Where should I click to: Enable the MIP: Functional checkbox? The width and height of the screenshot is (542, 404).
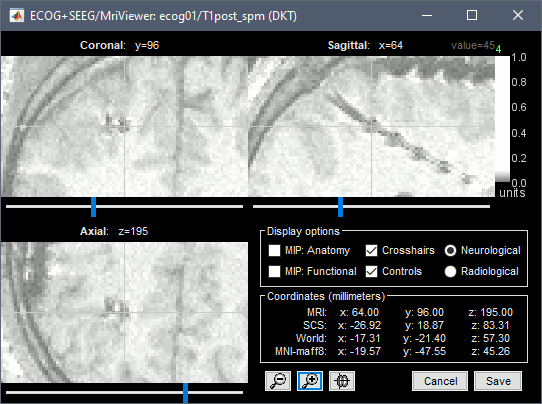(x=274, y=271)
